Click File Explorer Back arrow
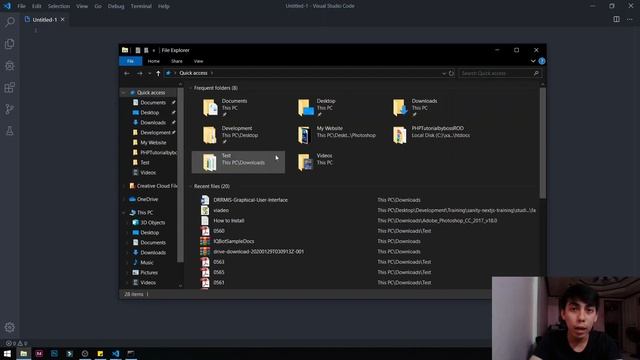Viewport: 640px width, 360px height. click(x=127, y=73)
